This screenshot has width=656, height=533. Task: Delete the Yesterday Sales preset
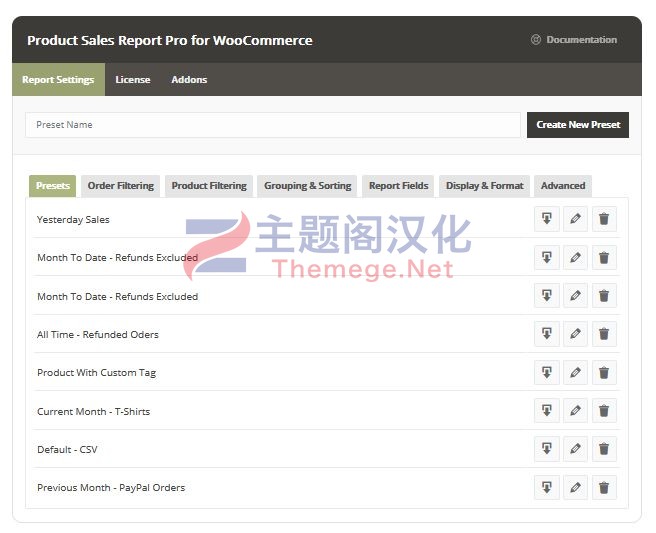pyautogui.click(x=604, y=218)
